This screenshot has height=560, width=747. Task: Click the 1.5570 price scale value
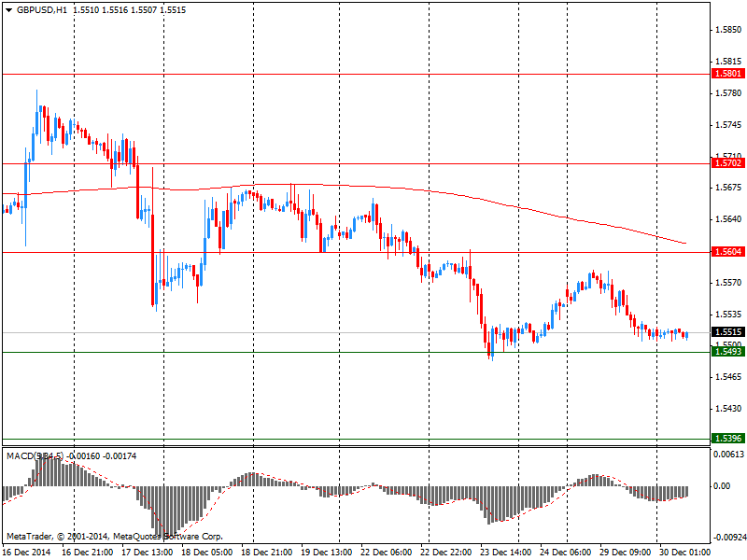coord(728,283)
